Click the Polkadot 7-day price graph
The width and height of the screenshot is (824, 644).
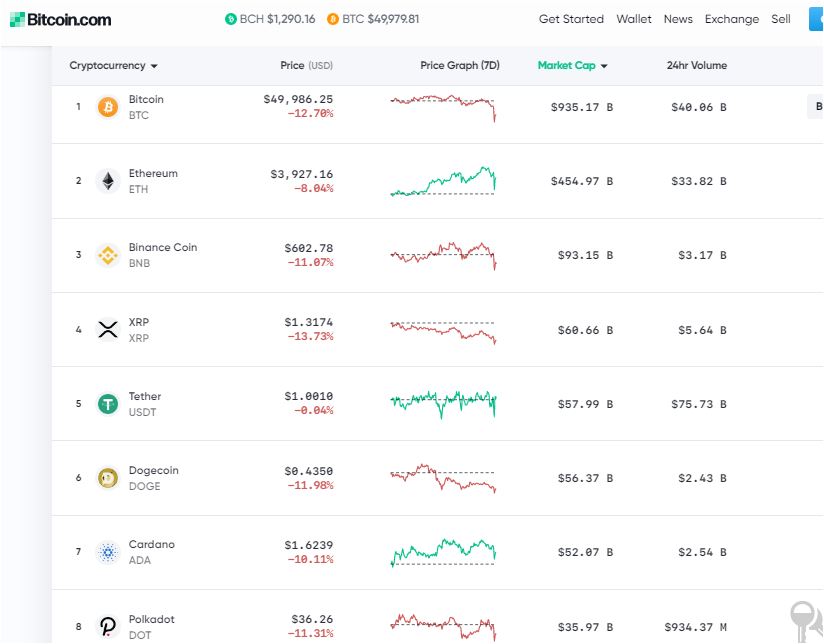[x=443, y=627]
